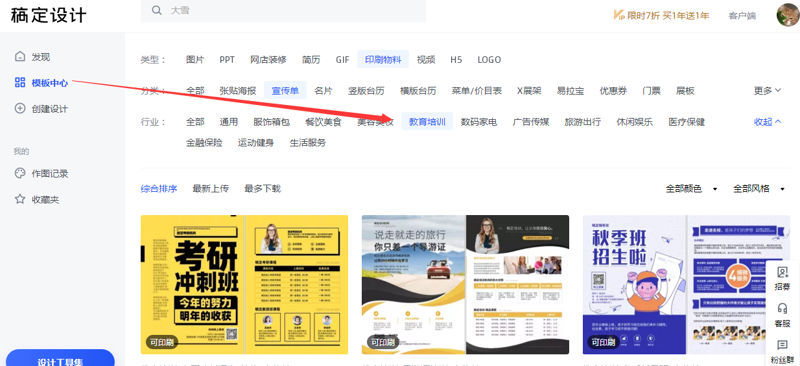Select type GIF
This screenshot has width=800, height=366.
coord(342,60)
